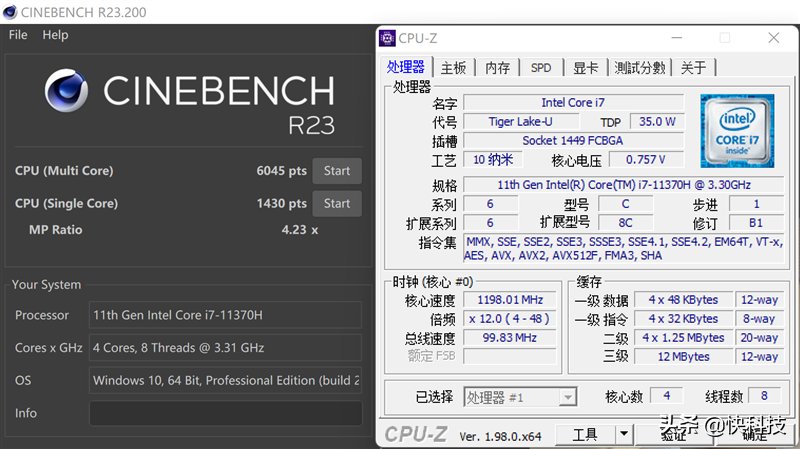Click the 6045 pts multi core score

[x=282, y=171]
